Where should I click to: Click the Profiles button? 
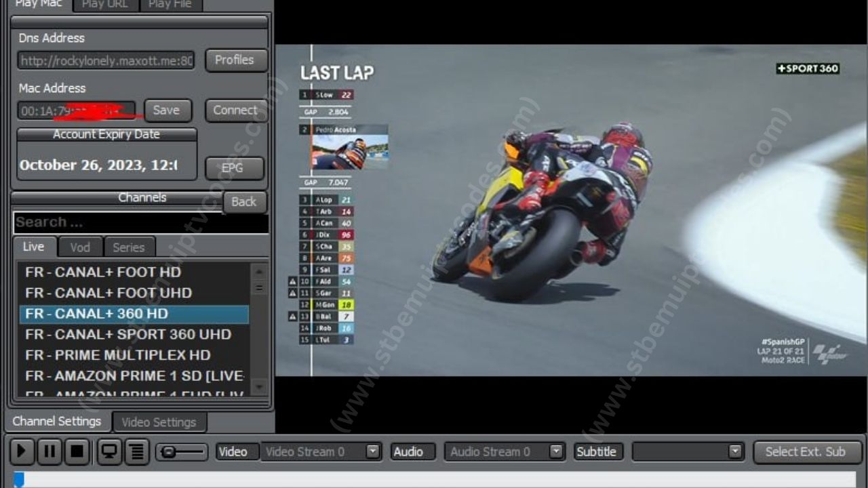[x=235, y=60]
